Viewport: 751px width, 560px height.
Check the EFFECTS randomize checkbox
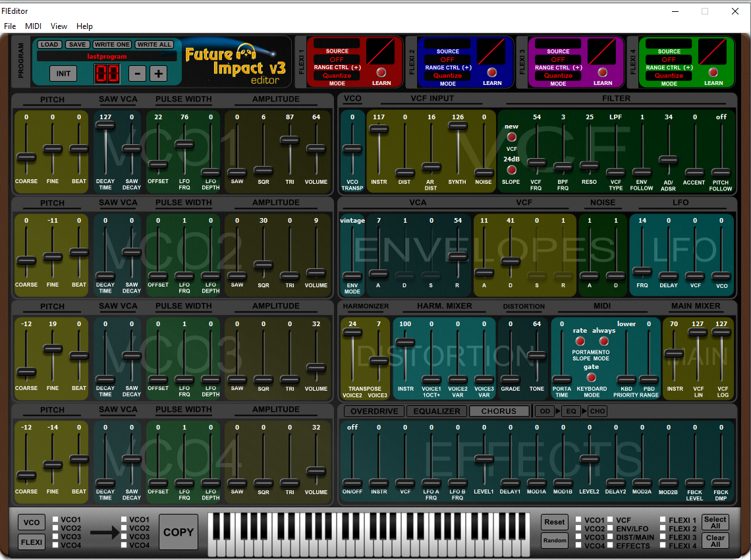pyautogui.click(x=610, y=546)
